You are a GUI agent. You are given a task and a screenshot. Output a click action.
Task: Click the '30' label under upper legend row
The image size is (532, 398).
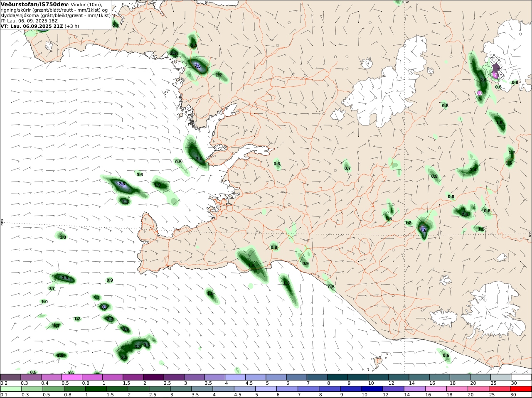click(x=514, y=383)
